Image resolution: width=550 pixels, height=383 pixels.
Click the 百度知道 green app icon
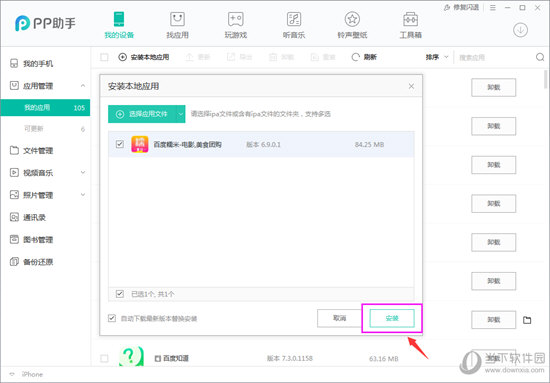click(131, 356)
